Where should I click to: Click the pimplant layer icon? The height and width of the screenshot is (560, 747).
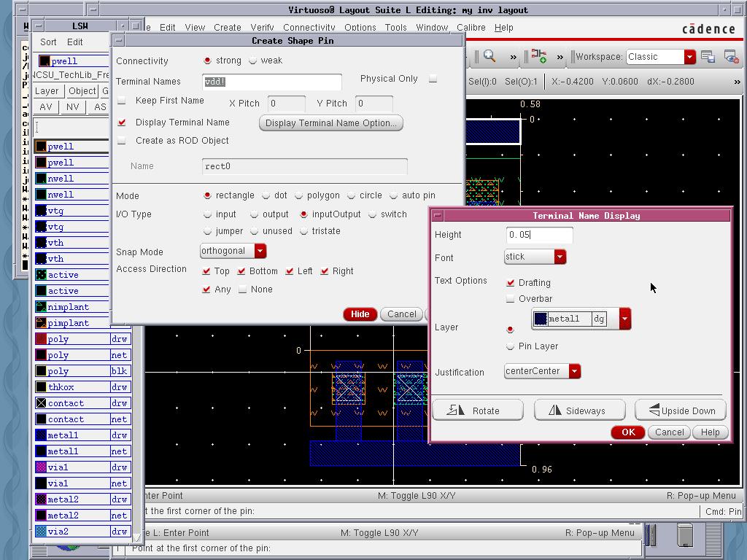(41, 323)
